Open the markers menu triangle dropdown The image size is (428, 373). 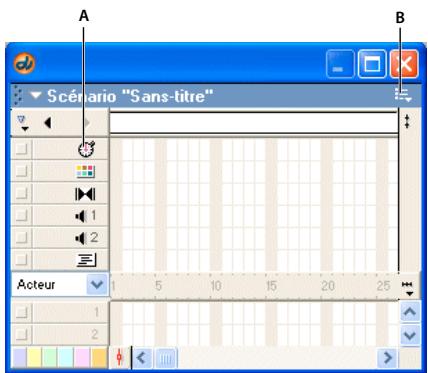point(23,123)
